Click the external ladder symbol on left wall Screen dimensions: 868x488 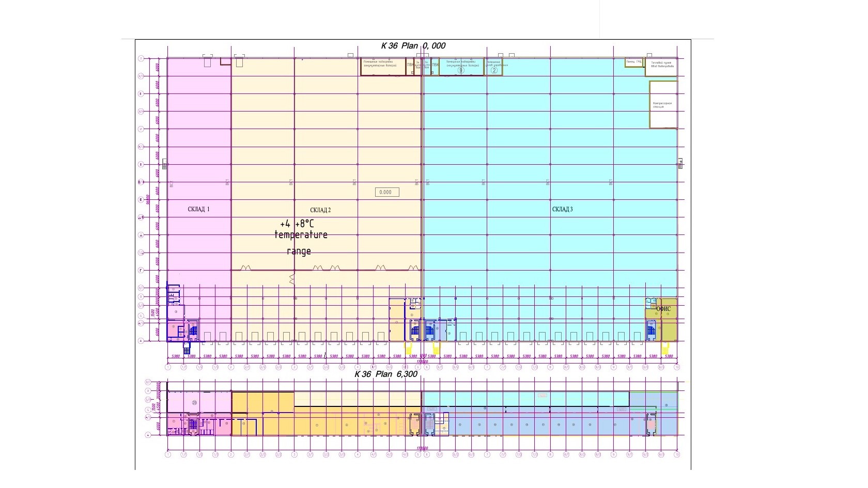click(164, 165)
